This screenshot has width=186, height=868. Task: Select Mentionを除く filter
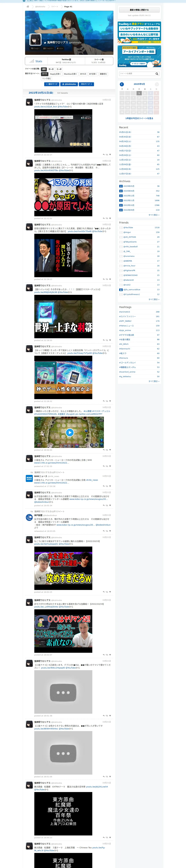[x=70, y=74]
